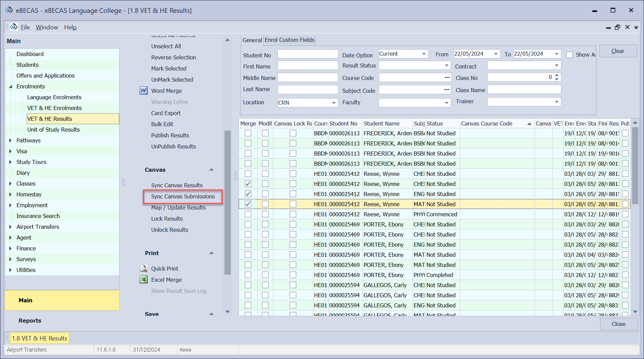Click the eBECAS logo in menu bar
The width and height of the screenshot is (644, 359).
click(x=14, y=27)
